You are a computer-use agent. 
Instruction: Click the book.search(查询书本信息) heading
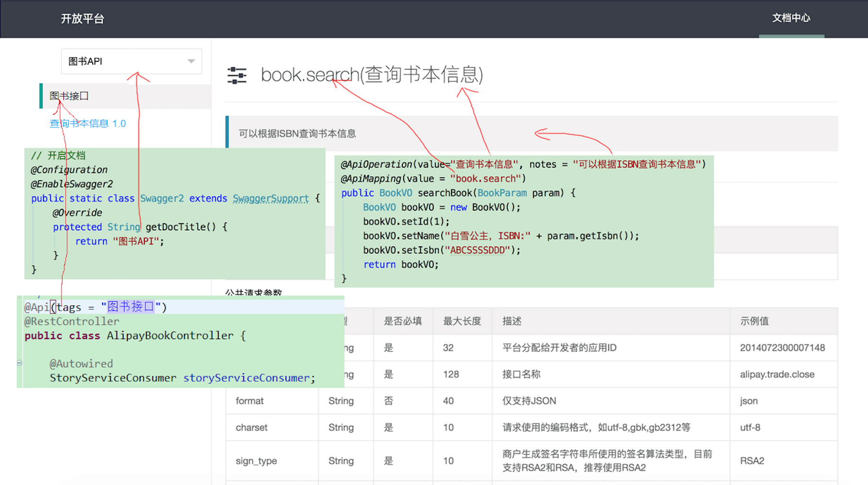(372, 75)
